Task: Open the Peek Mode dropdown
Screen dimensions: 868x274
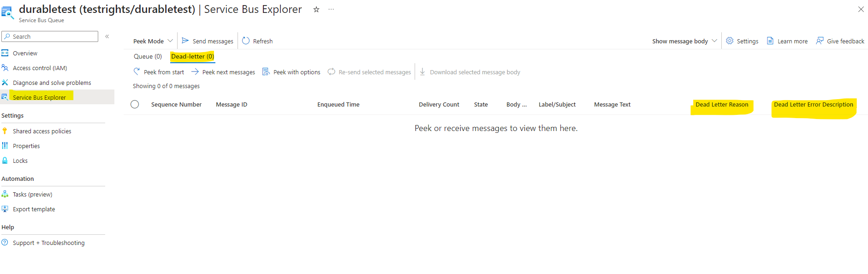Action: pos(153,41)
